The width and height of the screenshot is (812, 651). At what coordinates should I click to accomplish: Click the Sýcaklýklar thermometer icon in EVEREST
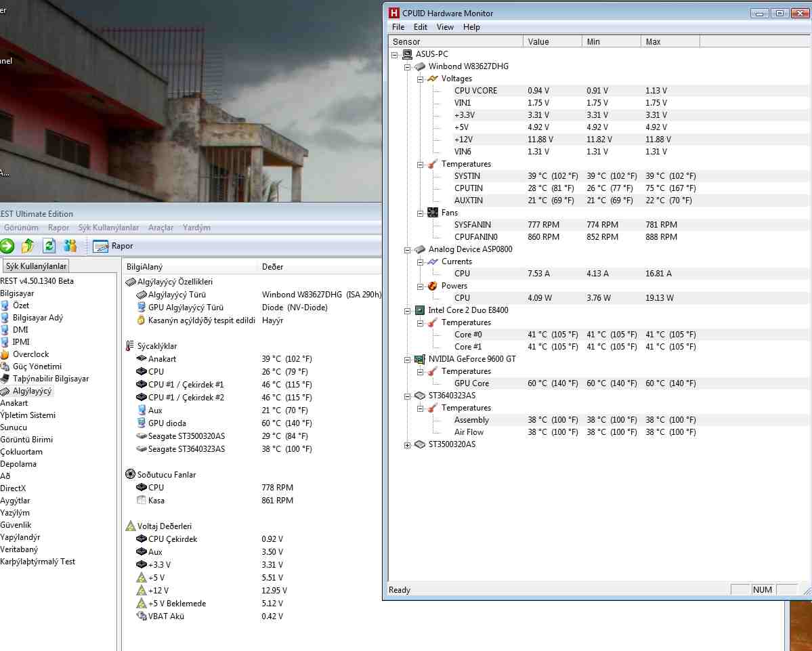coord(129,346)
